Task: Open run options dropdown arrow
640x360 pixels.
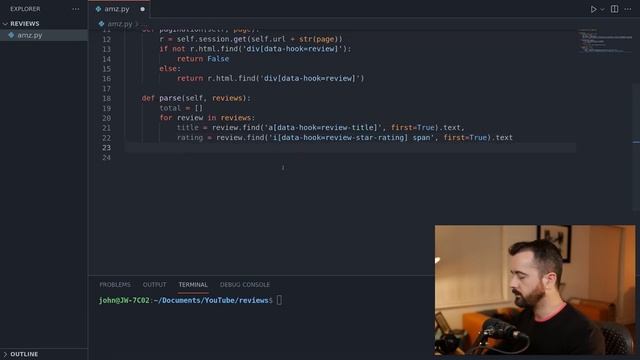Action: (602, 9)
